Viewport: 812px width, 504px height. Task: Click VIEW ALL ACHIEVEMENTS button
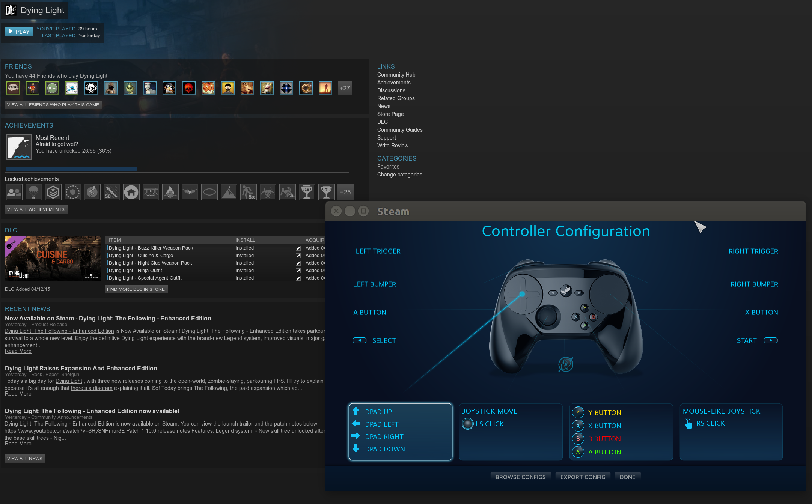point(36,210)
